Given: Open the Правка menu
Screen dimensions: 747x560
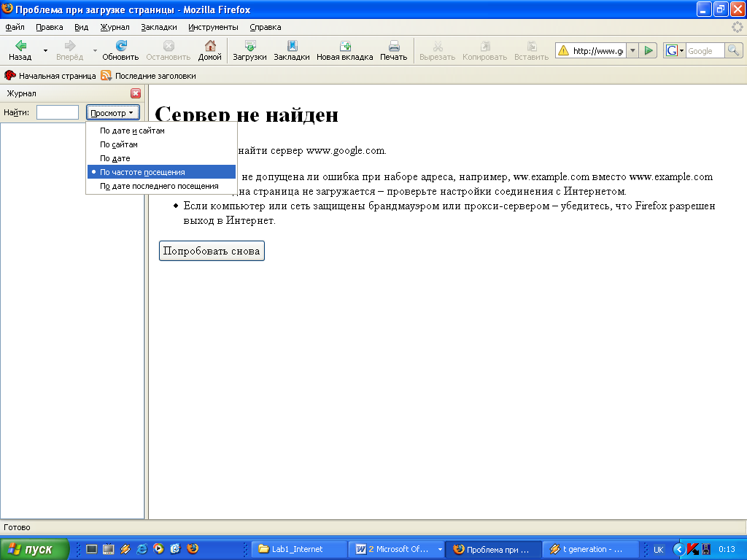Looking at the screenshot, I should pos(50,27).
